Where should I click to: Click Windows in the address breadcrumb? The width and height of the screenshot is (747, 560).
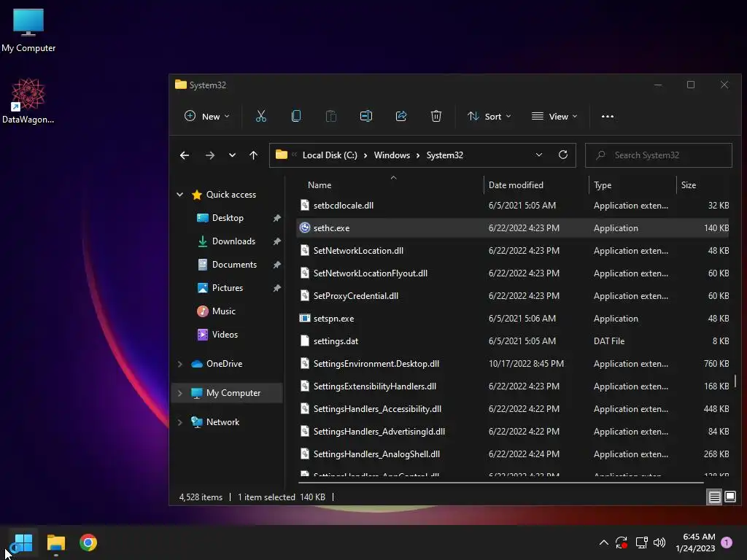392,155
